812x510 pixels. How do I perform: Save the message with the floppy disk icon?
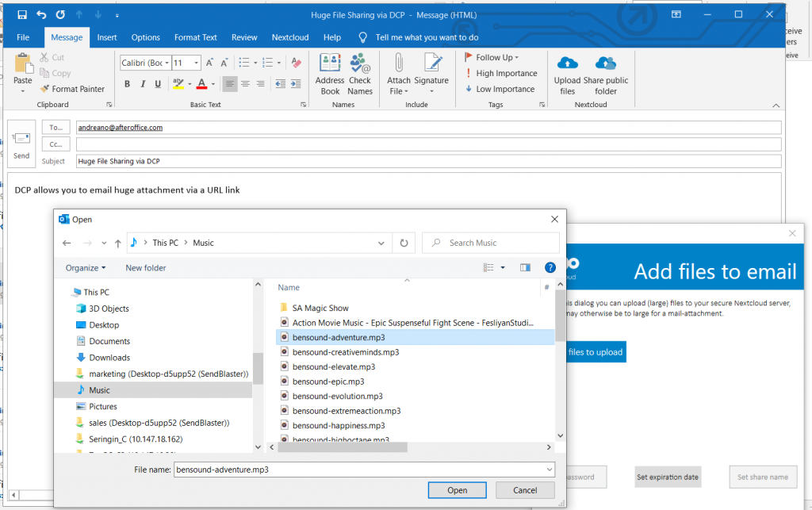[21, 14]
